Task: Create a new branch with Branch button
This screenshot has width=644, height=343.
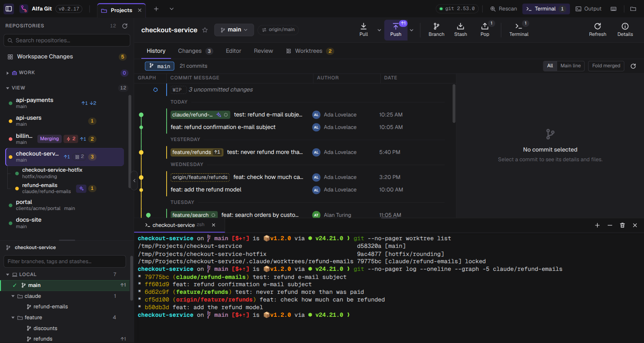Action: coord(436,30)
